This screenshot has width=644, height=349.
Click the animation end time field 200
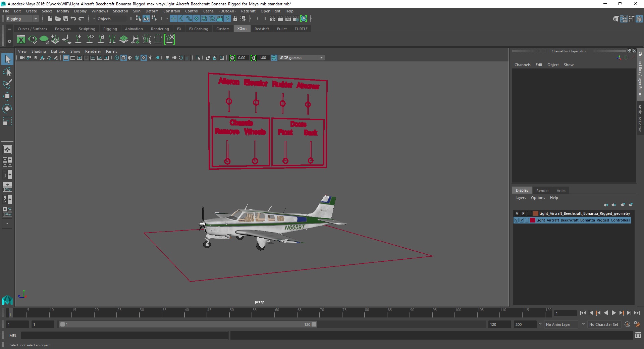click(525, 325)
